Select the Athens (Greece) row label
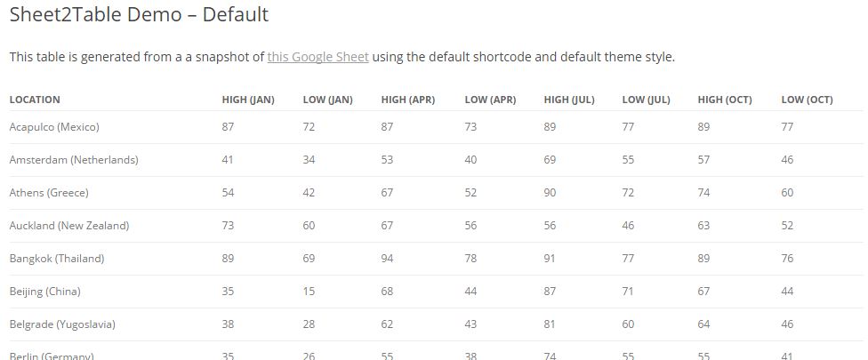 point(49,193)
